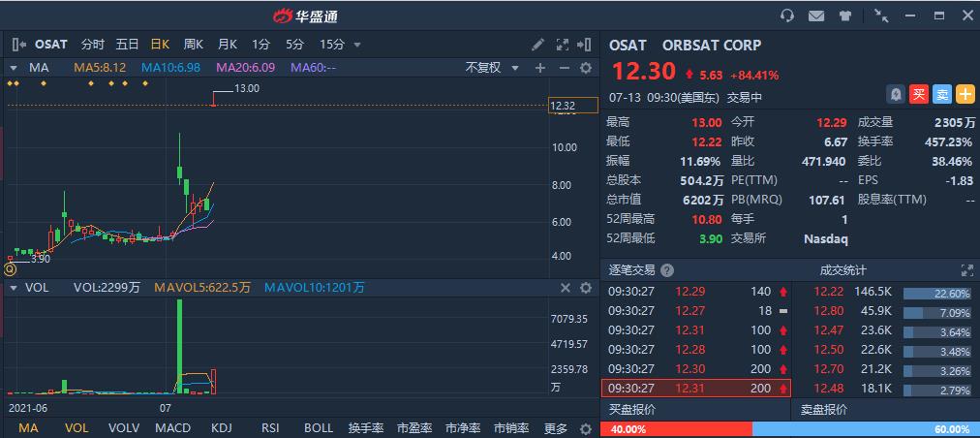Click the ORBSAT CORP stock name

point(712,45)
